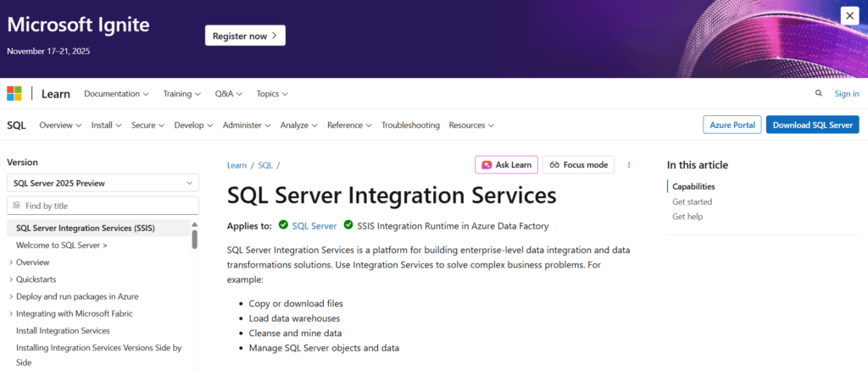Jump to Capabilities section
868x370 pixels.
[x=693, y=187]
